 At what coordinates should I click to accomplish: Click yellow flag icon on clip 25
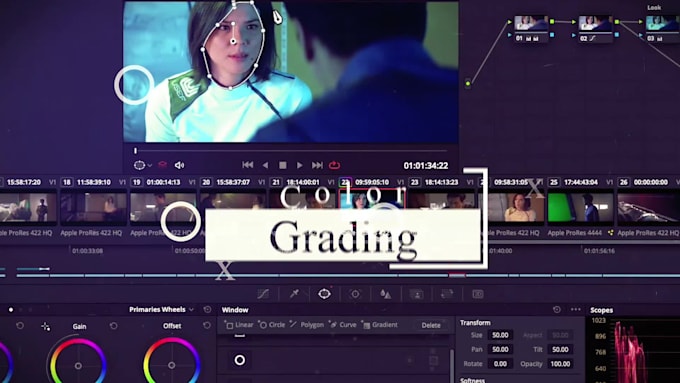click(611, 233)
